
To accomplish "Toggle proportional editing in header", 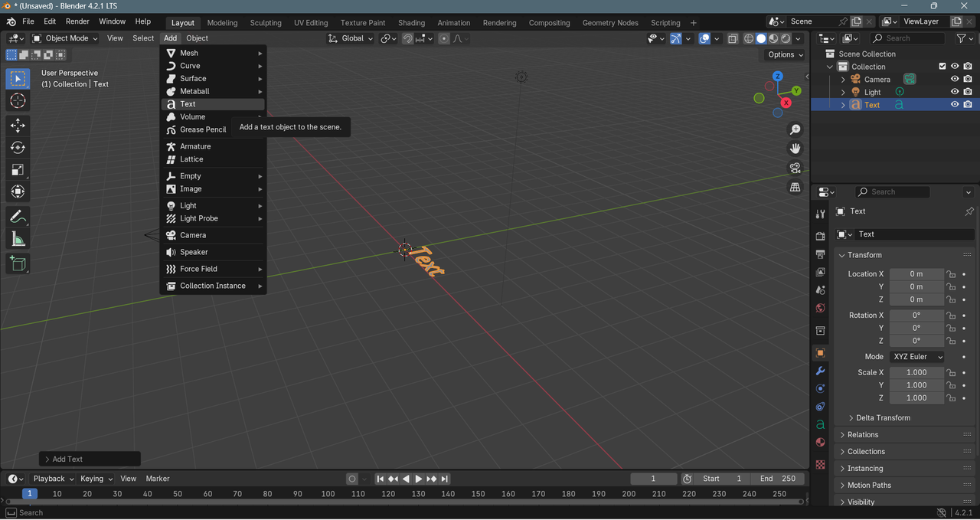I will tap(444, 38).
